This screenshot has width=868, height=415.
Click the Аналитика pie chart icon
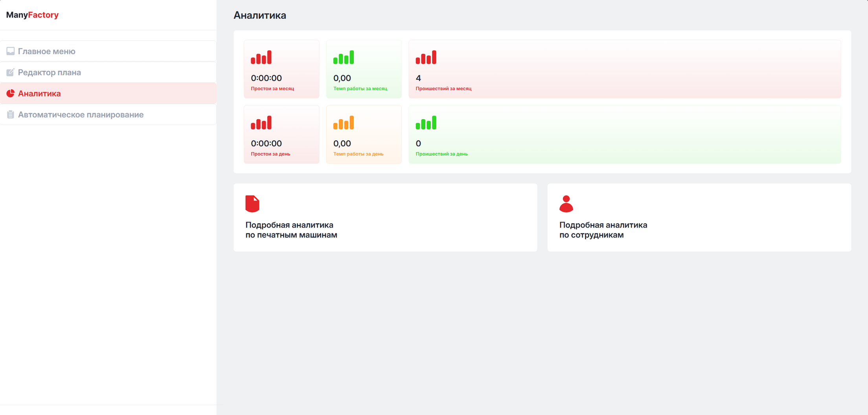point(10,94)
